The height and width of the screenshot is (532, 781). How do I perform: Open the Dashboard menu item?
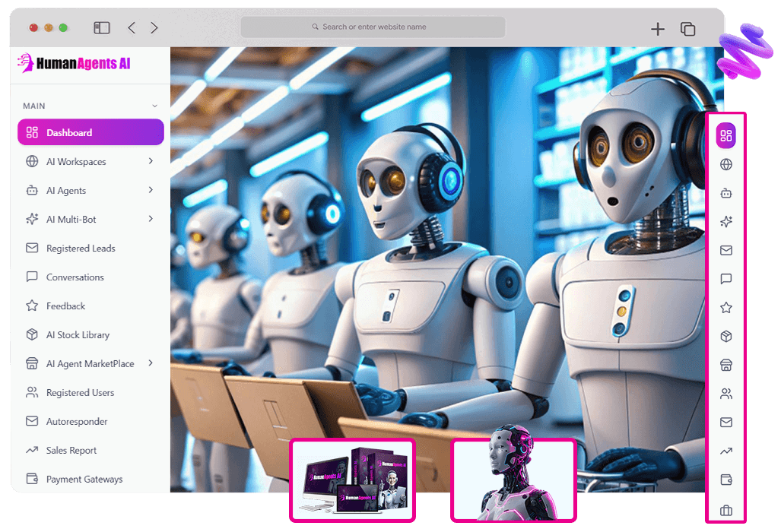coord(90,132)
